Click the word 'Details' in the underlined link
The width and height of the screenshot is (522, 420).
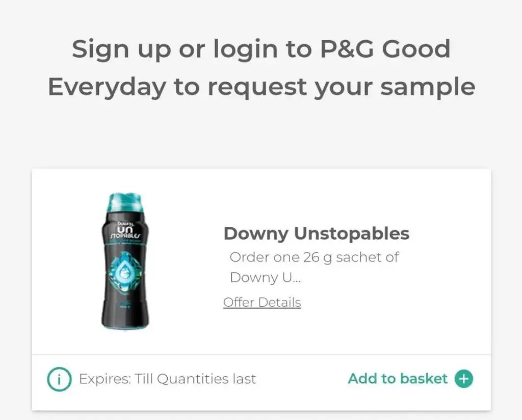280,303
